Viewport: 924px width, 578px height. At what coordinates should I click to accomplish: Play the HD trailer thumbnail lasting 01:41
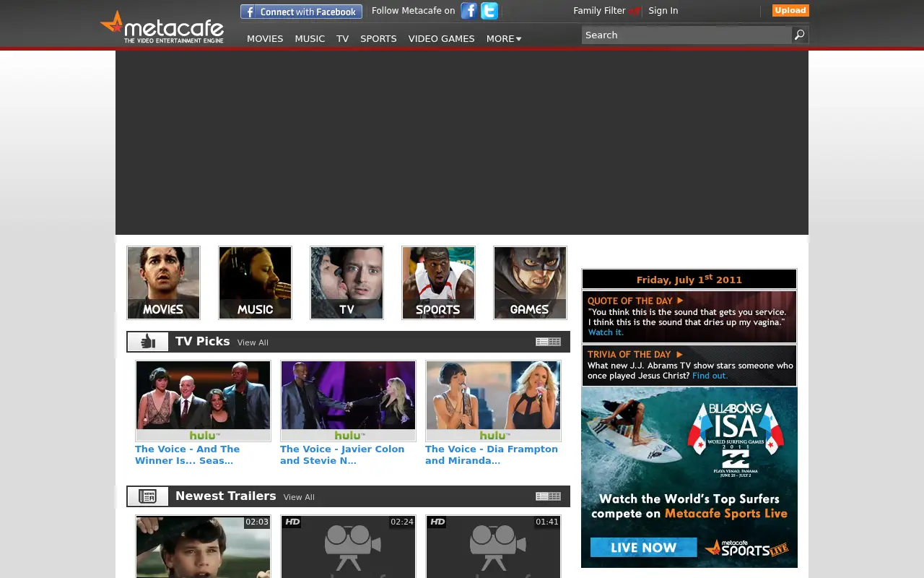(x=493, y=546)
